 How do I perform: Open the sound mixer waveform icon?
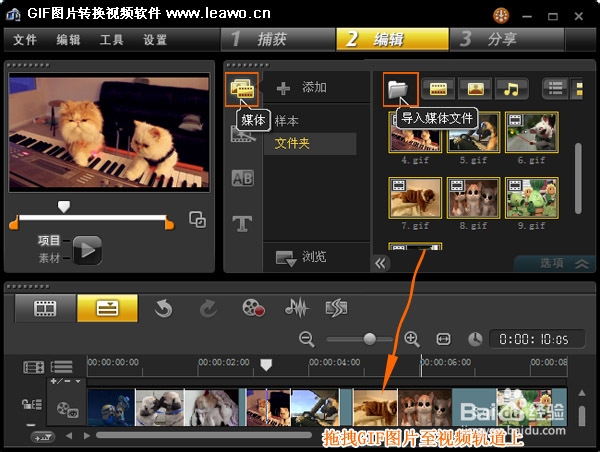click(x=297, y=308)
